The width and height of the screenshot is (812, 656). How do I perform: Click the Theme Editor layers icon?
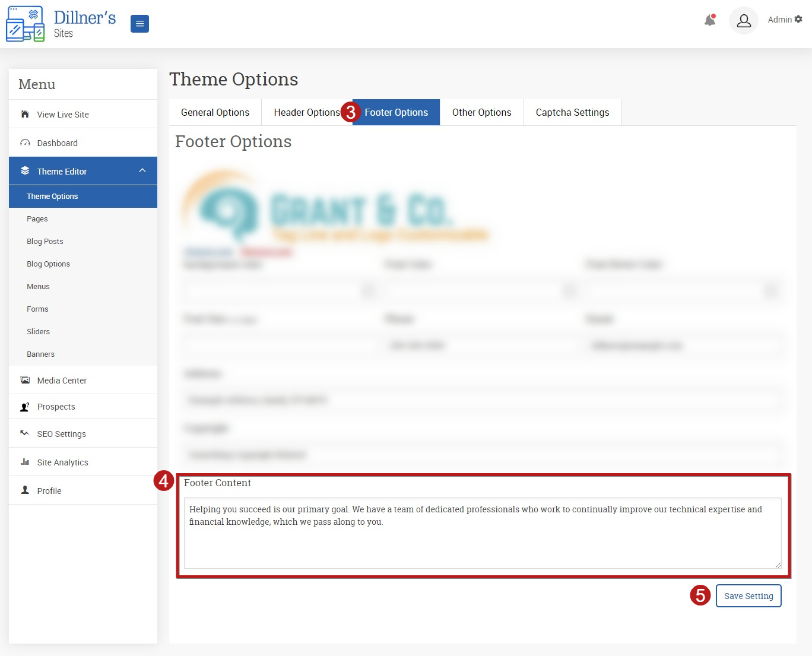(x=25, y=170)
